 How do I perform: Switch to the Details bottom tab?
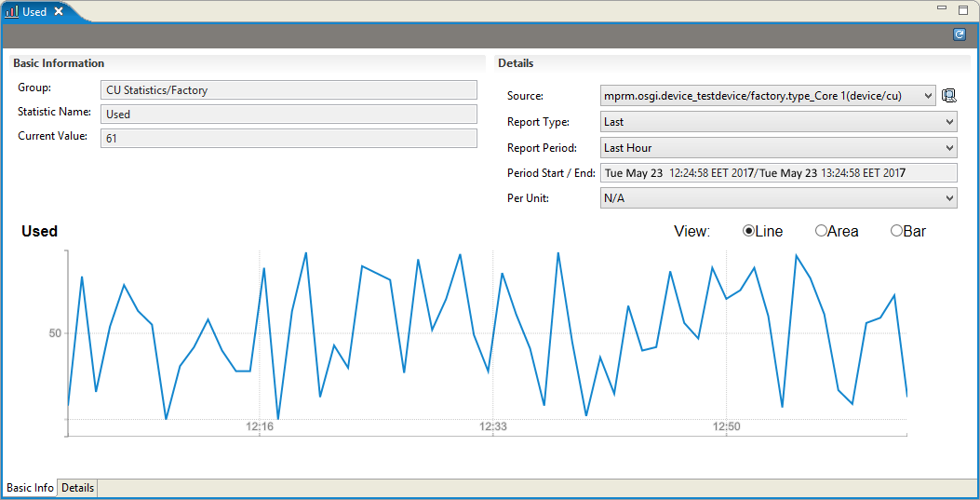(77, 488)
